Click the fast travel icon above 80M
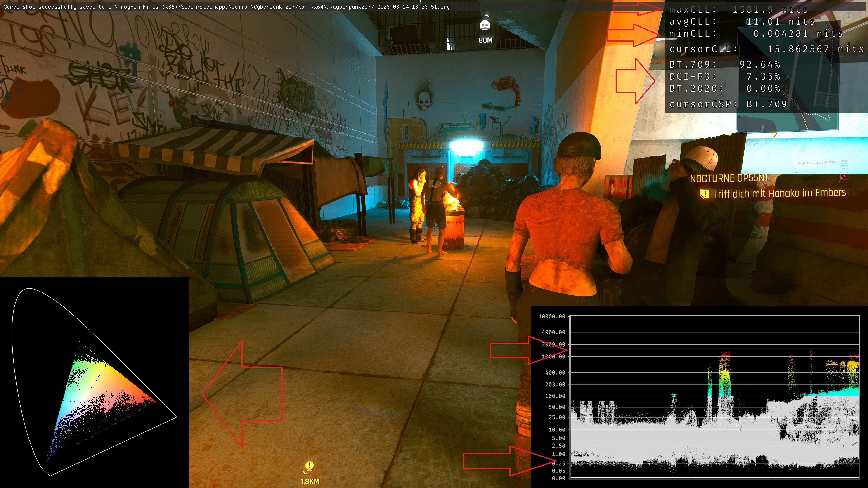This screenshot has height=488, width=868. click(485, 24)
